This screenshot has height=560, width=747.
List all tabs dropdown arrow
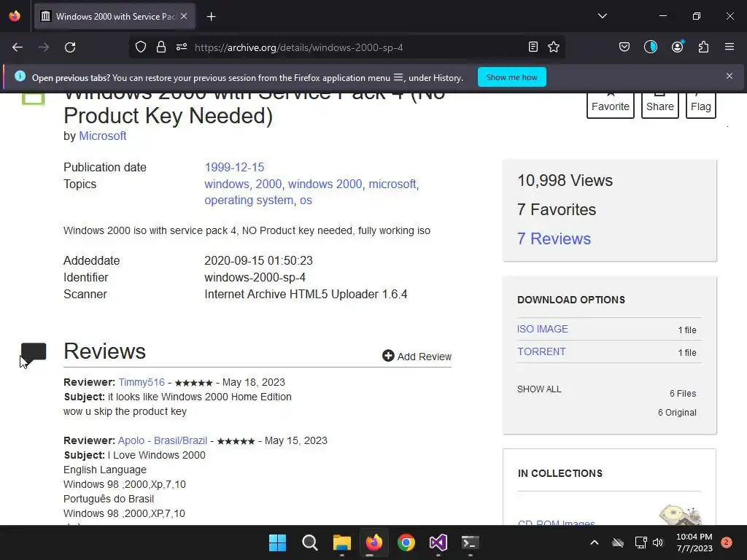[602, 16]
